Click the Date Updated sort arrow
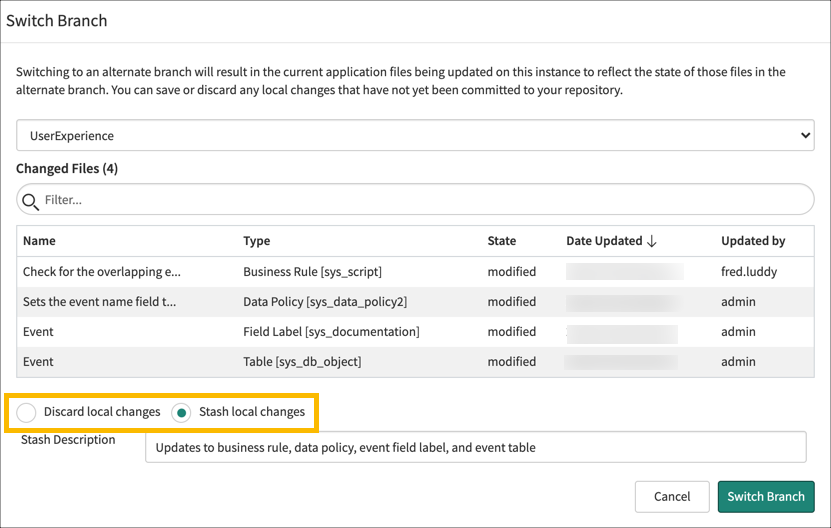The height and width of the screenshot is (528, 831). [x=652, y=241]
